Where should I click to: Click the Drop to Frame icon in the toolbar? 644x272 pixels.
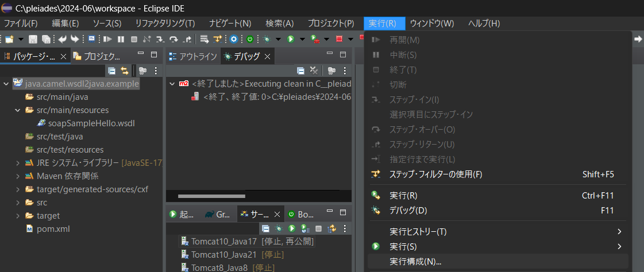pyautogui.click(x=204, y=39)
